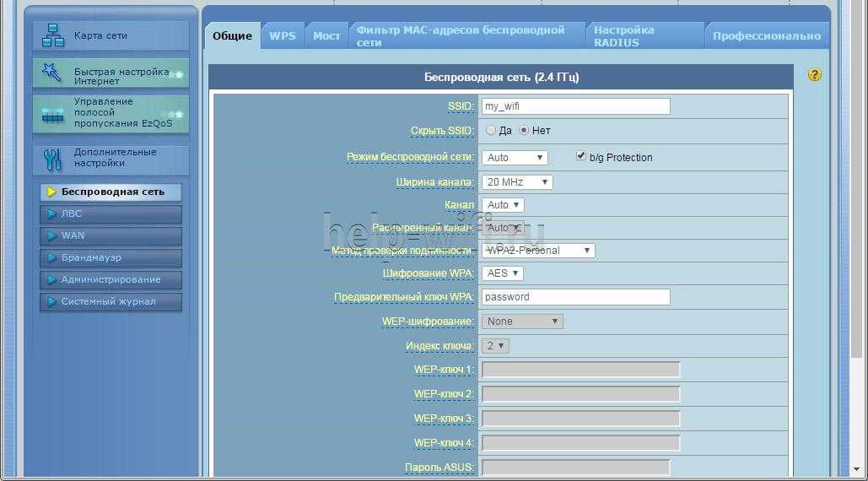Click the arrow icon beside Брандмауэр
This screenshot has width=868, height=481.
tap(51, 258)
